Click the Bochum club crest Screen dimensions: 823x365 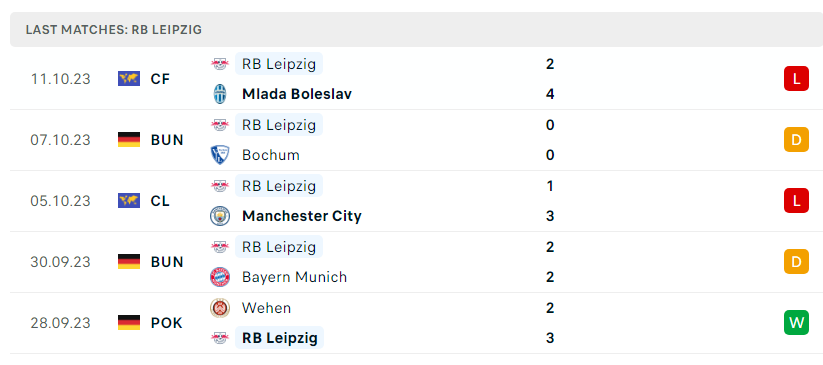(x=220, y=155)
